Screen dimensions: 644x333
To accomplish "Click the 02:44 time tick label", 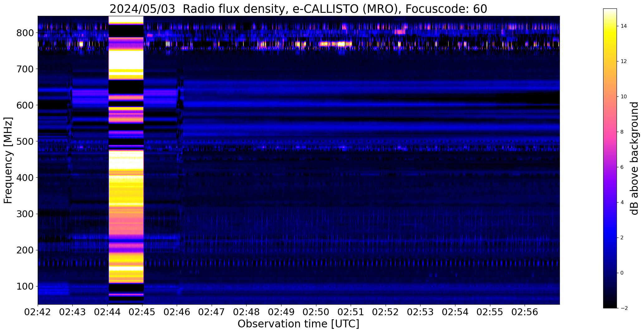I will coord(108,312).
